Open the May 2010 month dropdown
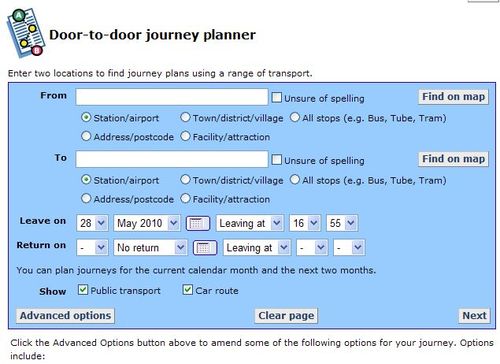The image size is (500, 364). [147, 223]
